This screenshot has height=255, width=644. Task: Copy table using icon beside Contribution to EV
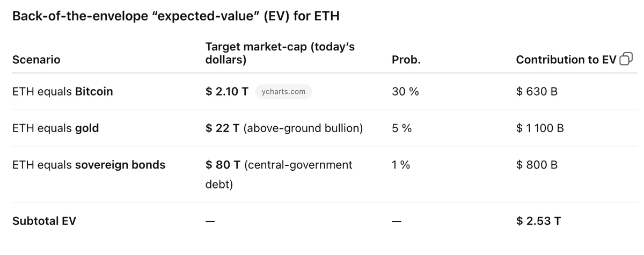626,60
